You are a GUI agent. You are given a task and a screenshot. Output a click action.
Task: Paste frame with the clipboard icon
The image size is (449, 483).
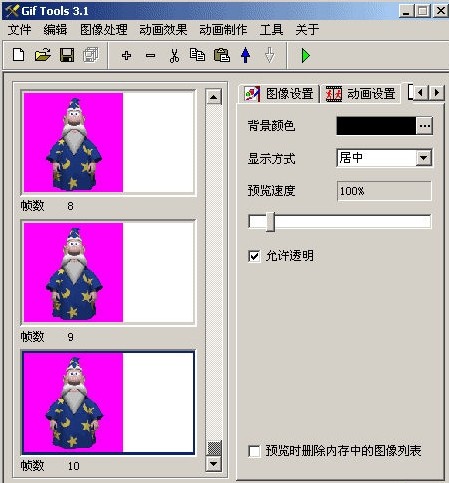click(222, 55)
